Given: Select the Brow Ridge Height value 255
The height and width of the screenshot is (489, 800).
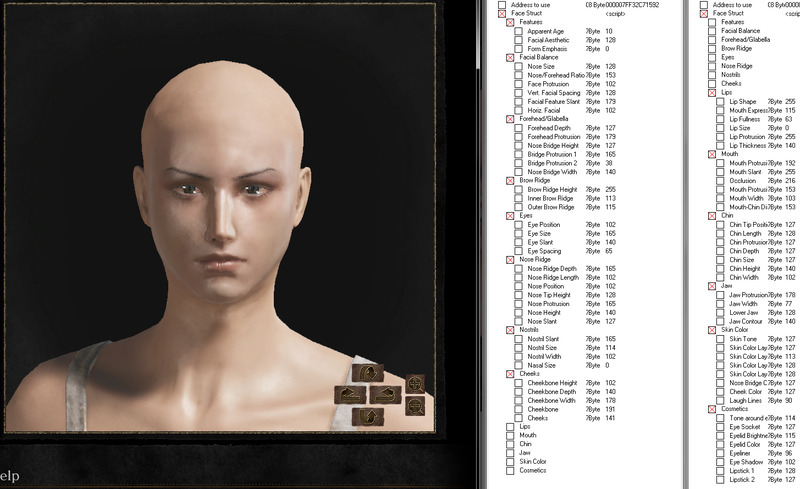Looking at the screenshot, I should (x=610, y=189).
